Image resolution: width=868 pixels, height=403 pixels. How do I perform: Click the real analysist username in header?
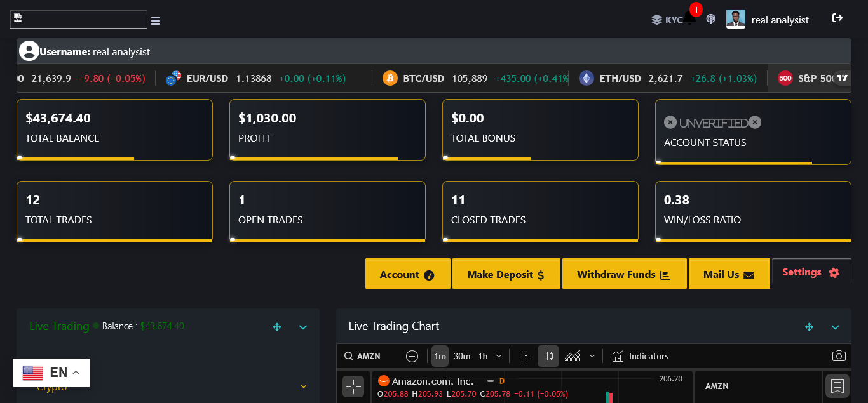780,20
